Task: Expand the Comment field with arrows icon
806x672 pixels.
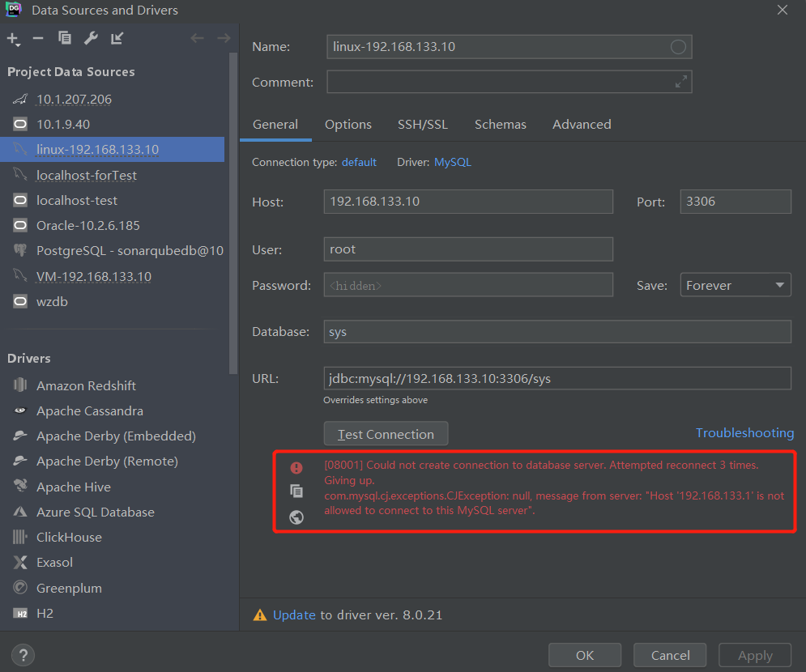Action: (x=681, y=82)
